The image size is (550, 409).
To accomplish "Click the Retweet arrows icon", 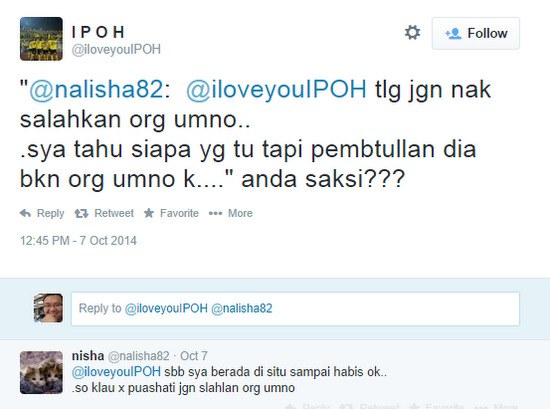I will click(x=81, y=213).
